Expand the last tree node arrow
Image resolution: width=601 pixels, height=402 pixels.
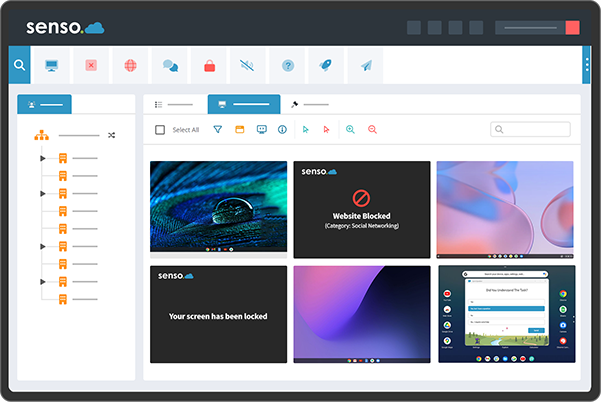42,282
